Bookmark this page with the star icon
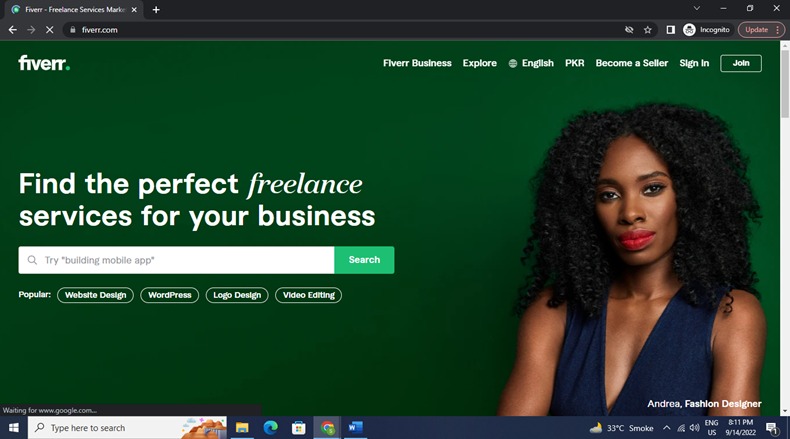790x439 pixels. 647,30
